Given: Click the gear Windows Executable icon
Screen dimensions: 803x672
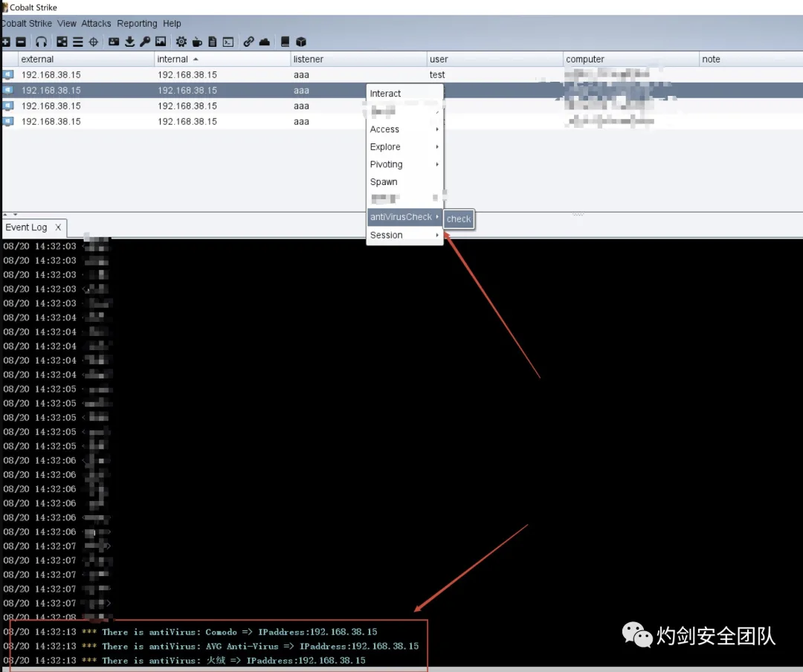Looking at the screenshot, I should pyautogui.click(x=181, y=42).
